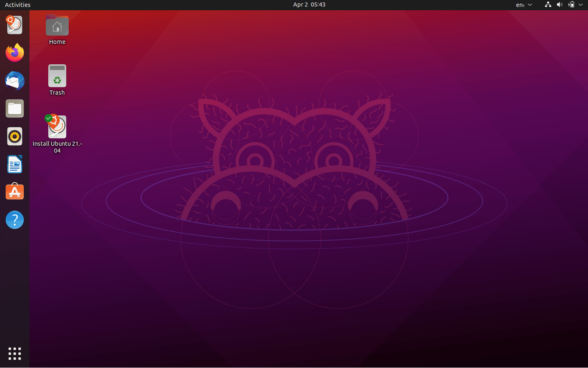Click the volume speaker icon in the top bar
588x368 pixels.
point(559,5)
